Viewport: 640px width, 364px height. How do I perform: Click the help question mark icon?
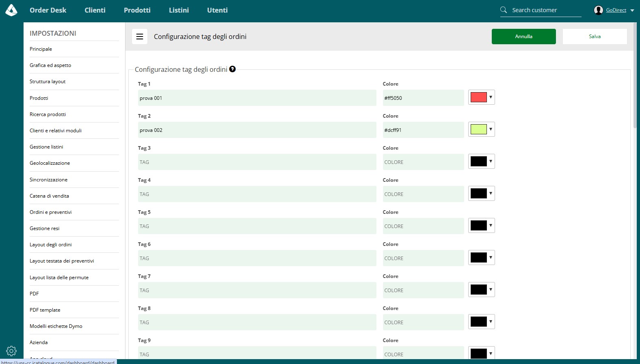232,69
